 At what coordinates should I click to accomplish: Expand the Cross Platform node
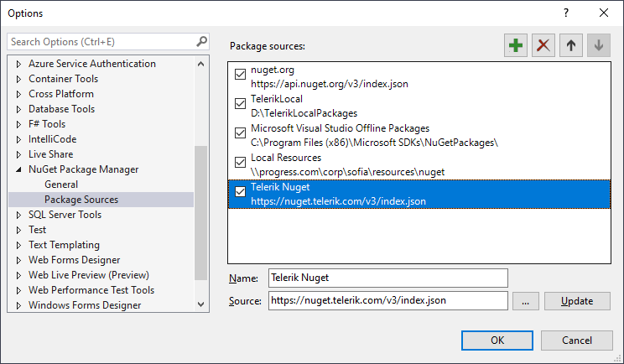point(18,94)
